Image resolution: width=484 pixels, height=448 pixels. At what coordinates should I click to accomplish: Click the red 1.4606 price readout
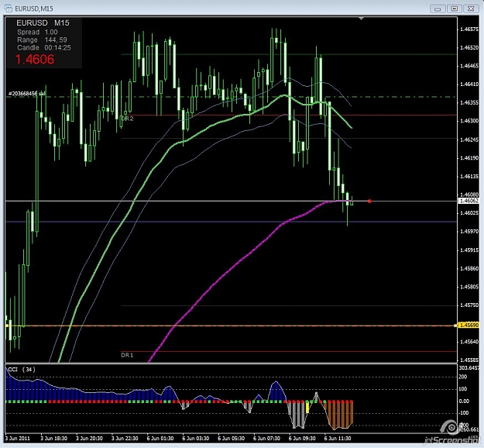coord(35,60)
